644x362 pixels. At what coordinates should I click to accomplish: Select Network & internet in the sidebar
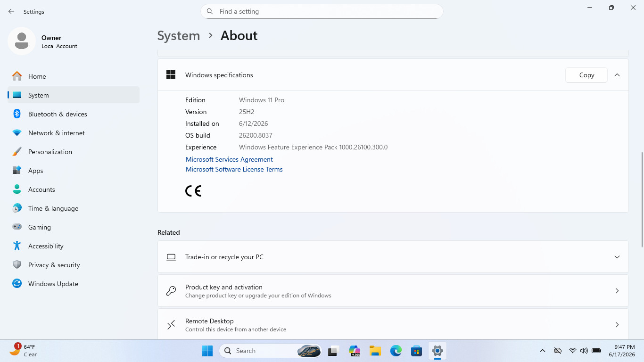coord(74,133)
